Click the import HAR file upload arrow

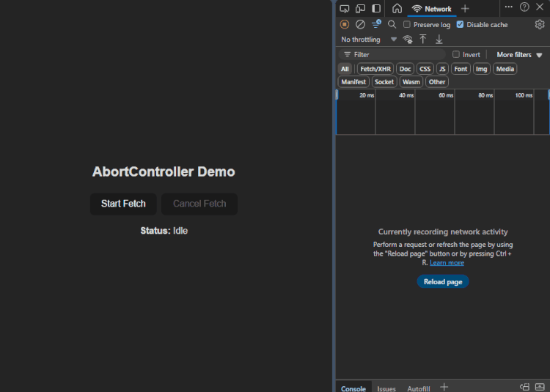[x=423, y=40]
